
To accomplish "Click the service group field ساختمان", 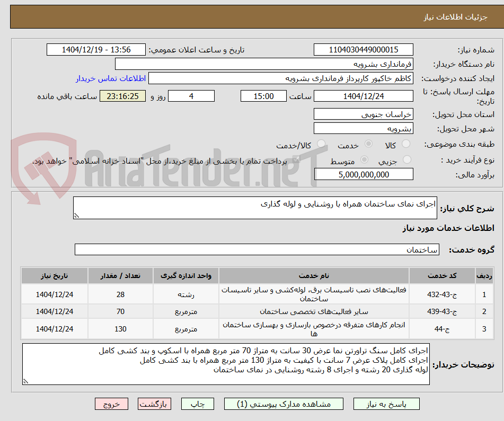I will (x=257, y=249).
